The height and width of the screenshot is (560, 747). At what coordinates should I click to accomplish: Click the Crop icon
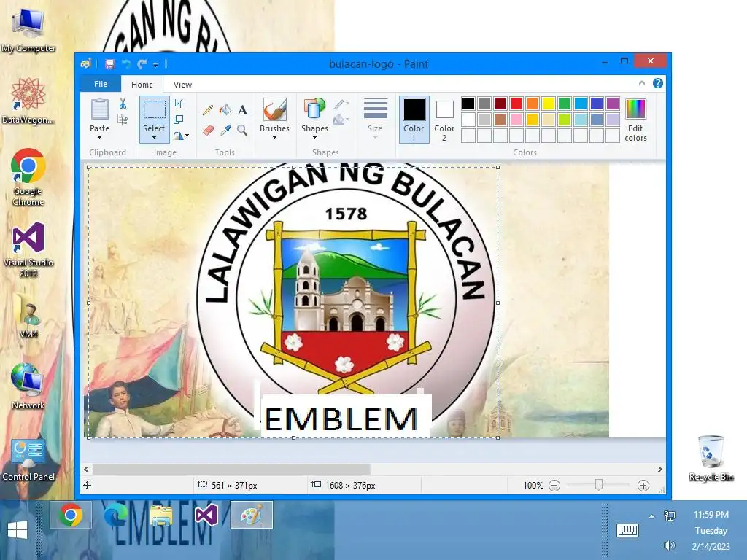pyautogui.click(x=179, y=104)
